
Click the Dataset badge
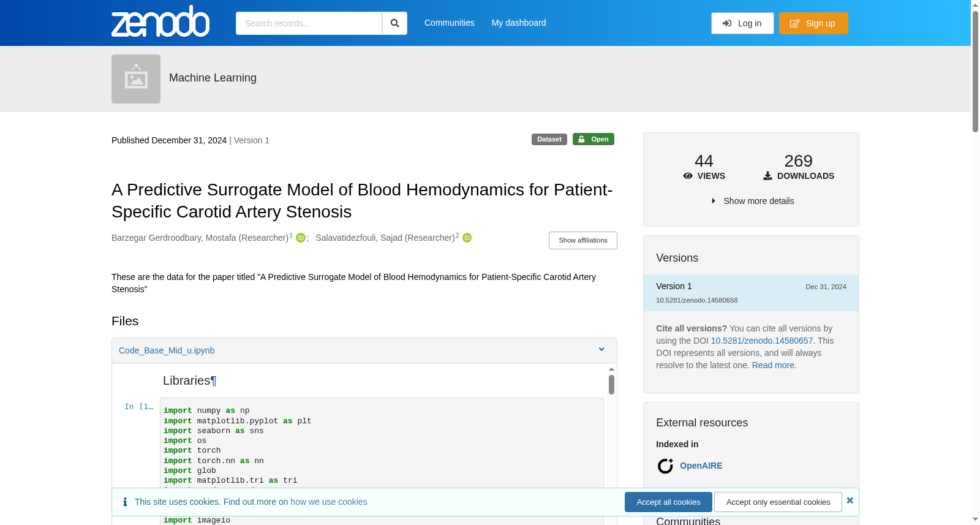[x=549, y=139]
